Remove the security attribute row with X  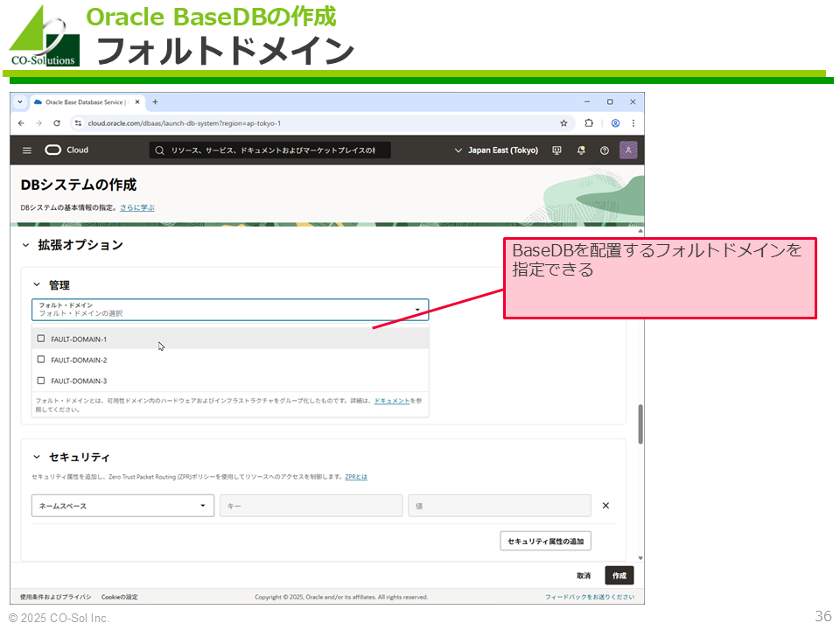605,505
